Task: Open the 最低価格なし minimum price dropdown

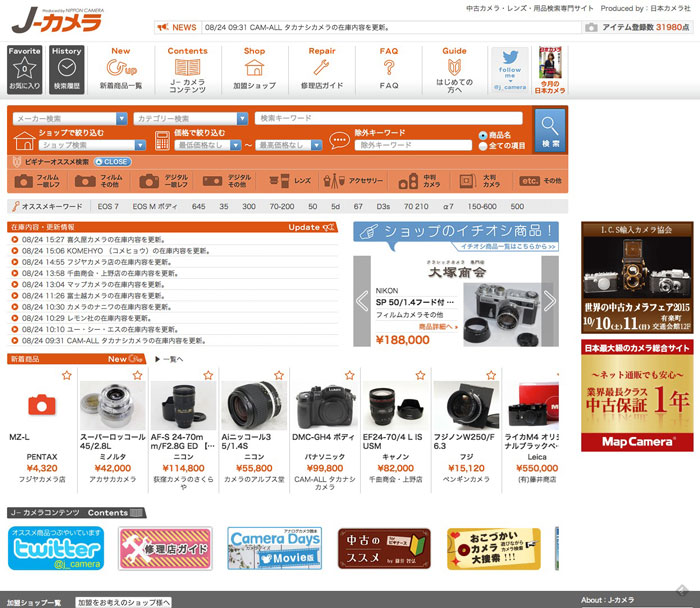Action: [x=208, y=145]
